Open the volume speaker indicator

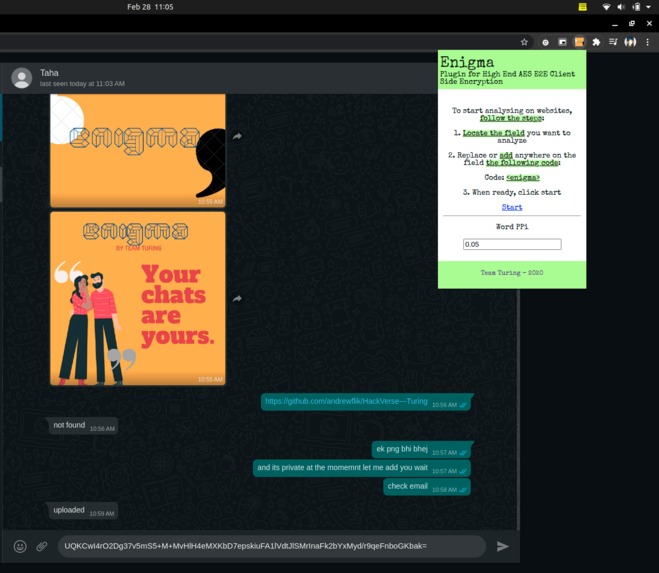pos(621,7)
